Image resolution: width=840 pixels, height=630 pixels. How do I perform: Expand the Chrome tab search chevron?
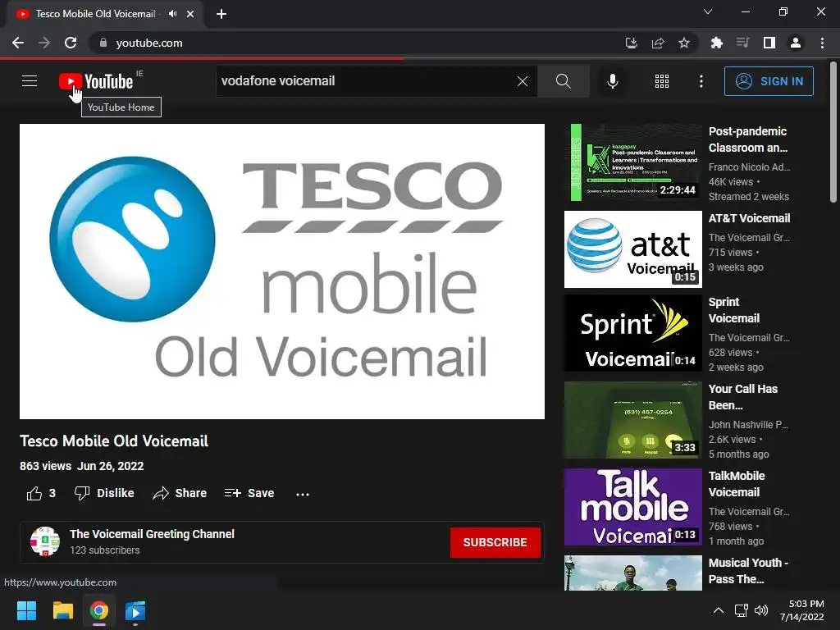[708, 11]
